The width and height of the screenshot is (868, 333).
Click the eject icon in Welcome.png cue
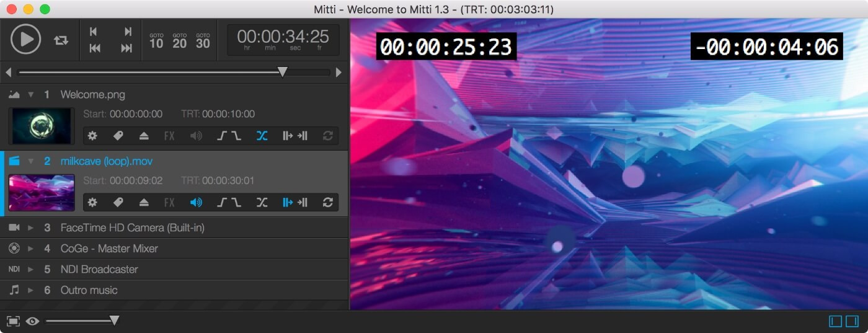144,136
